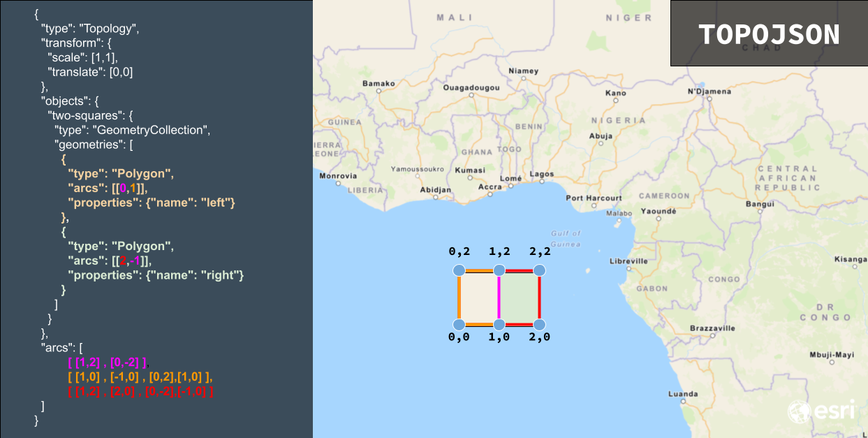Click the Yamoussoukro city label
The height and width of the screenshot is (438, 868).
click(x=418, y=169)
